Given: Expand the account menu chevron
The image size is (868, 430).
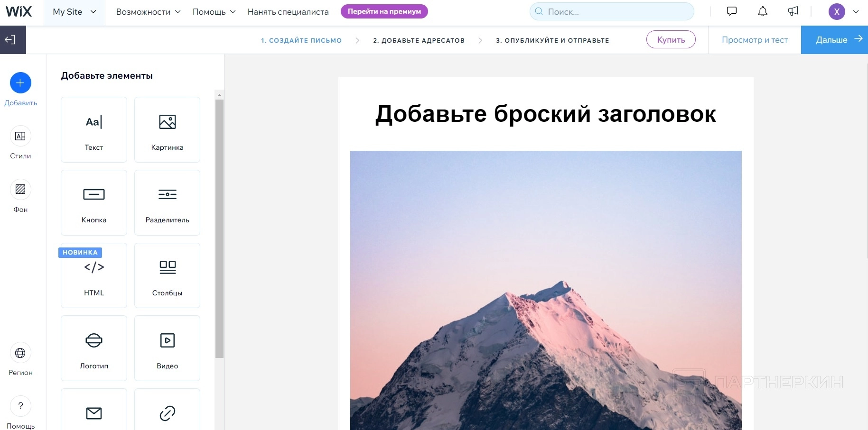Looking at the screenshot, I should coord(856,12).
